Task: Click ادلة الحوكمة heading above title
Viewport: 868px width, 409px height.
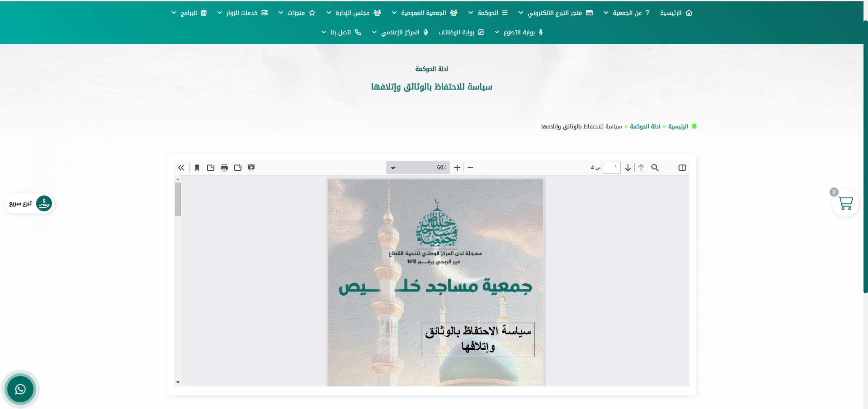Action: point(431,69)
